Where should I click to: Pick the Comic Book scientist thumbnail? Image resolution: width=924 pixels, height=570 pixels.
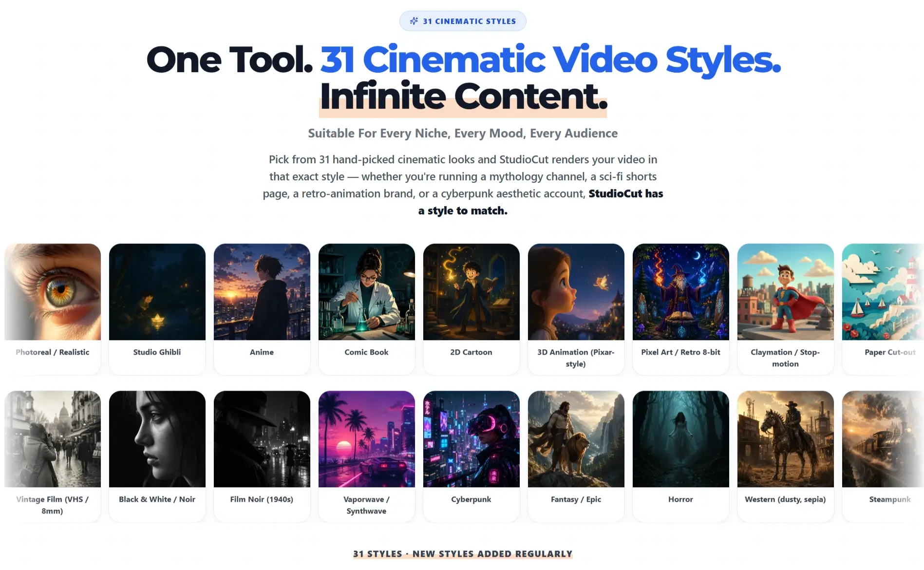(367, 292)
